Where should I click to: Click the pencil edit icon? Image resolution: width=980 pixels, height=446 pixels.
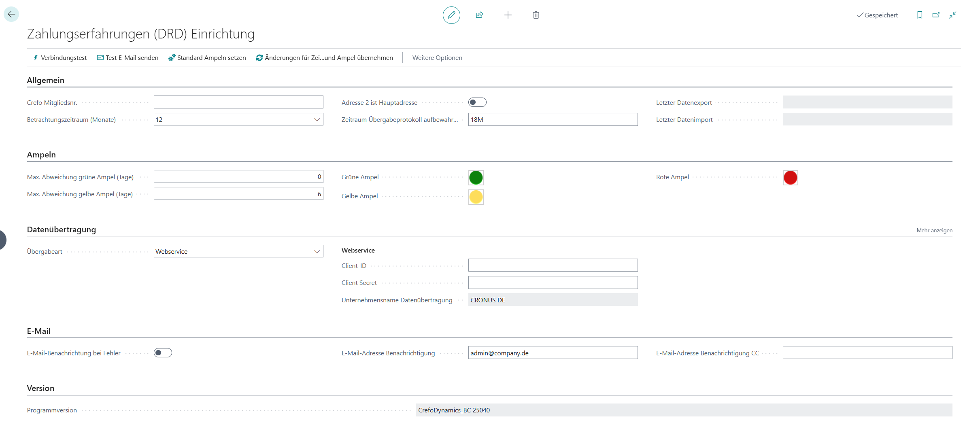coord(451,15)
